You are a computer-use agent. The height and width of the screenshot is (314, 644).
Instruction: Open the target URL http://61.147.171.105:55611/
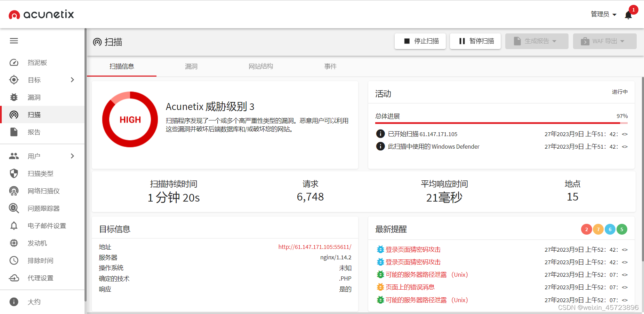(x=315, y=247)
